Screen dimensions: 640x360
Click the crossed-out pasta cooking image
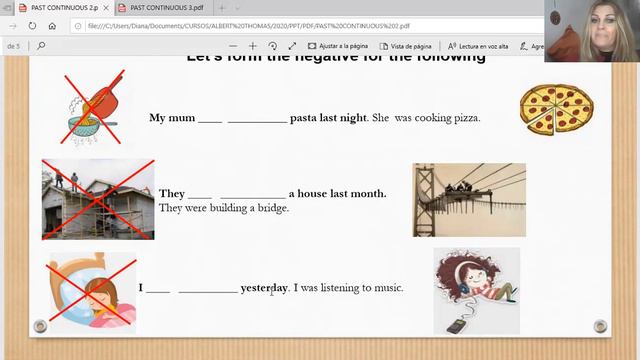(x=93, y=108)
